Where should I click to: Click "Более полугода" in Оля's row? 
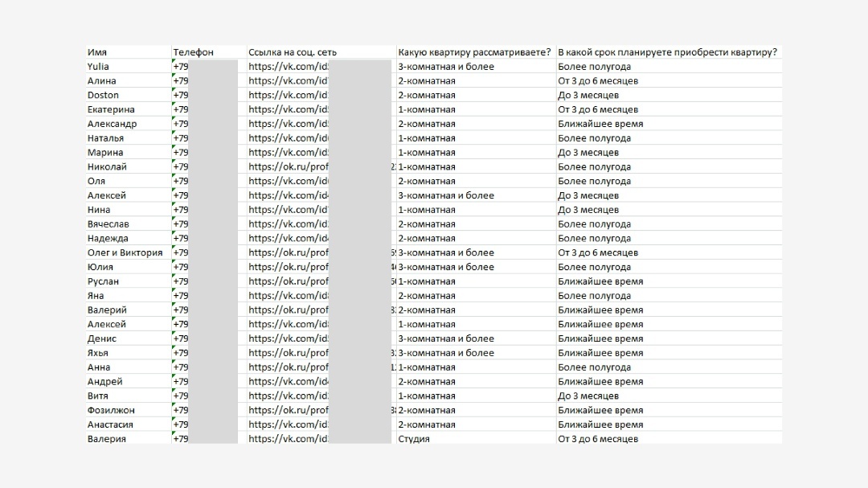click(x=595, y=181)
